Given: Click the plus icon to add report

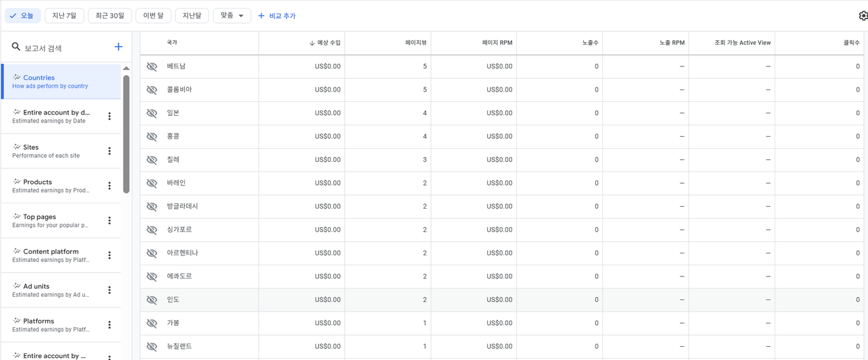Looking at the screenshot, I should pyautogui.click(x=118, y=47).
